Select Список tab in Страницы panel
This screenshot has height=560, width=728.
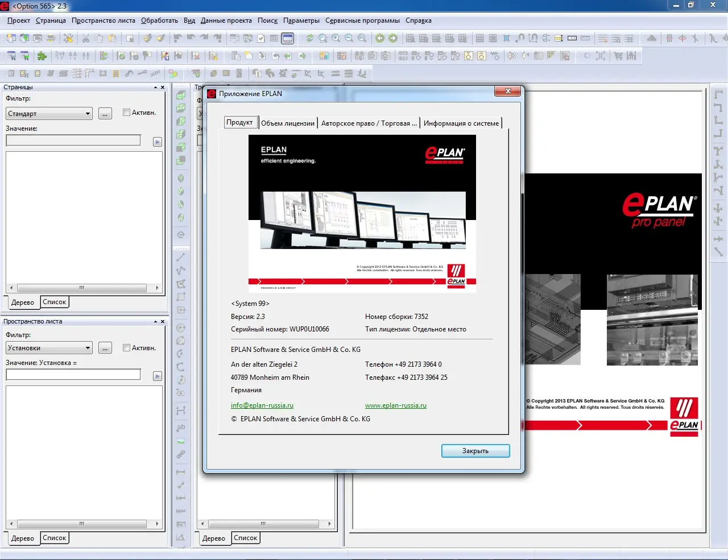coord(55,302)
